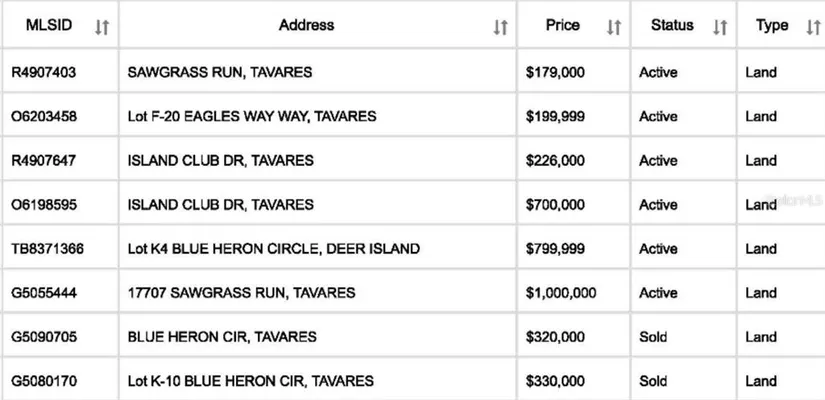
Task: Open listing Lot F-20 EAGLES WAY WAY, TAVARES
Action: (x=252, y=117)
